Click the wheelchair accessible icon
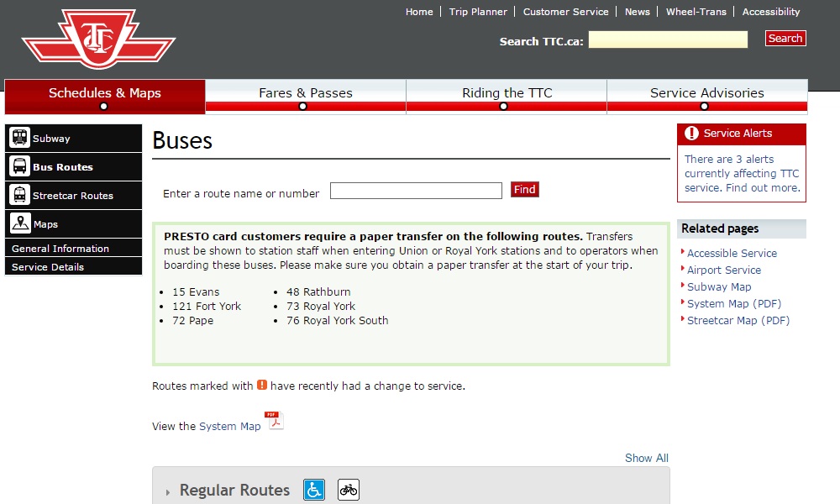 [313, 490]
